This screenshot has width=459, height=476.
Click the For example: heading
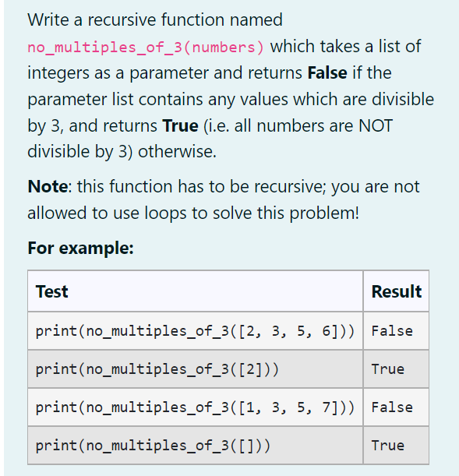click(x=80, y=248)
